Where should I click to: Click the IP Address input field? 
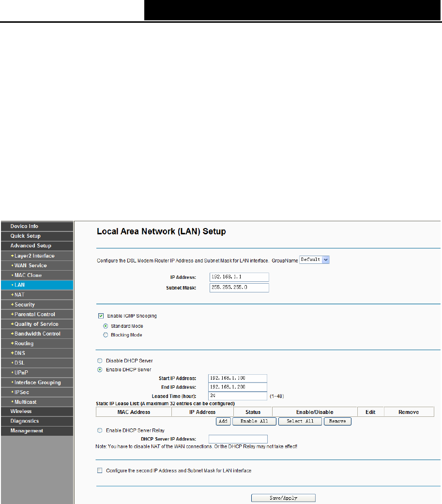(x=238, y=277)
